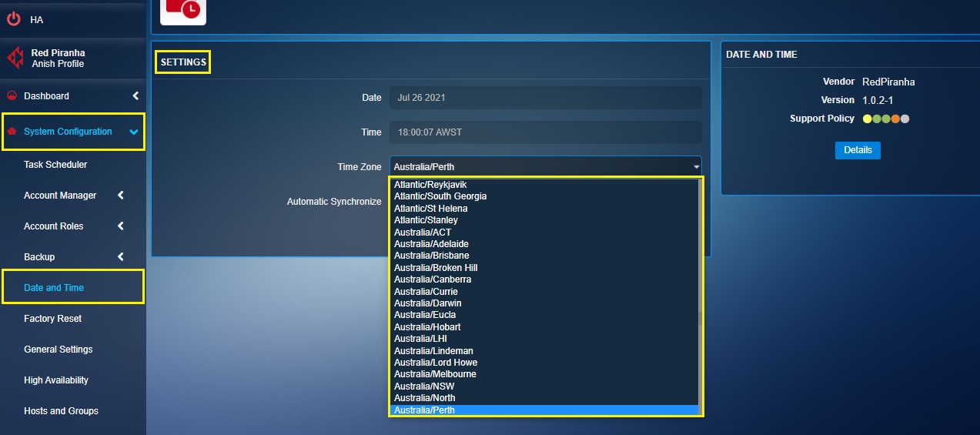Select Australia/Lord Howe time zone
The width and height of the screenshot is (980, 435).
click(544, 363)
